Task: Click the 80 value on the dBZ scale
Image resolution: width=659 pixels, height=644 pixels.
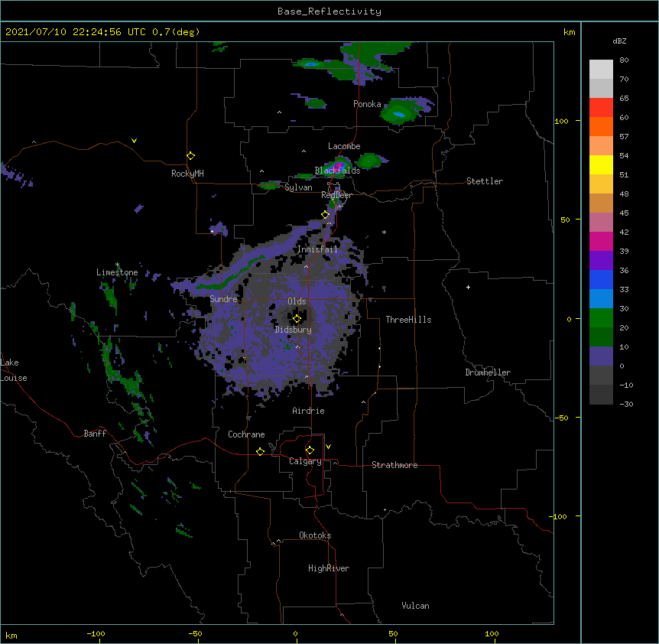Action: point(624,60)
